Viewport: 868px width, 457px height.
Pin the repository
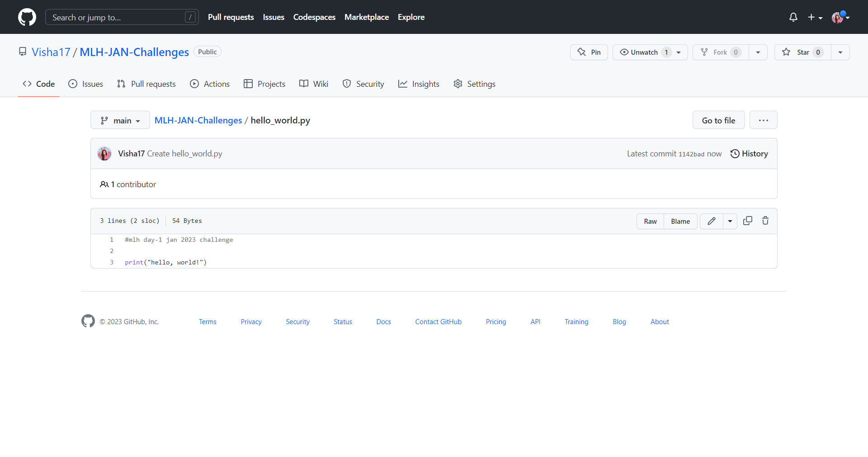pos(589,52)
